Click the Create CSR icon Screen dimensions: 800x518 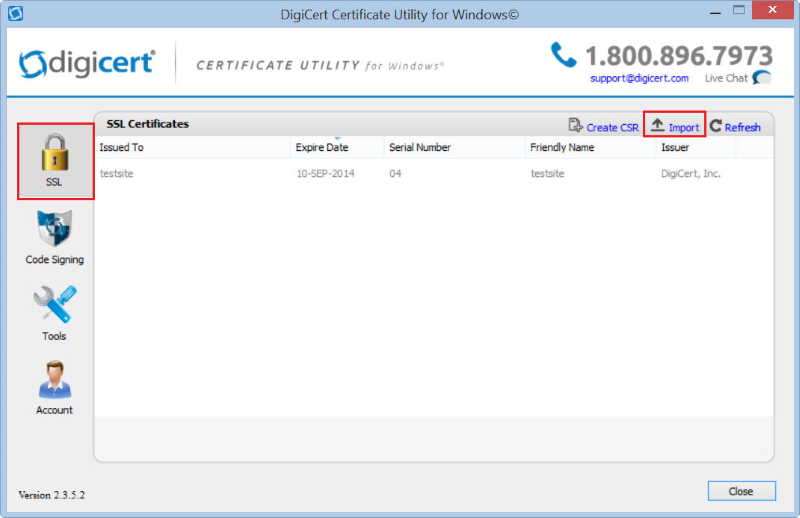click(575, 126)
